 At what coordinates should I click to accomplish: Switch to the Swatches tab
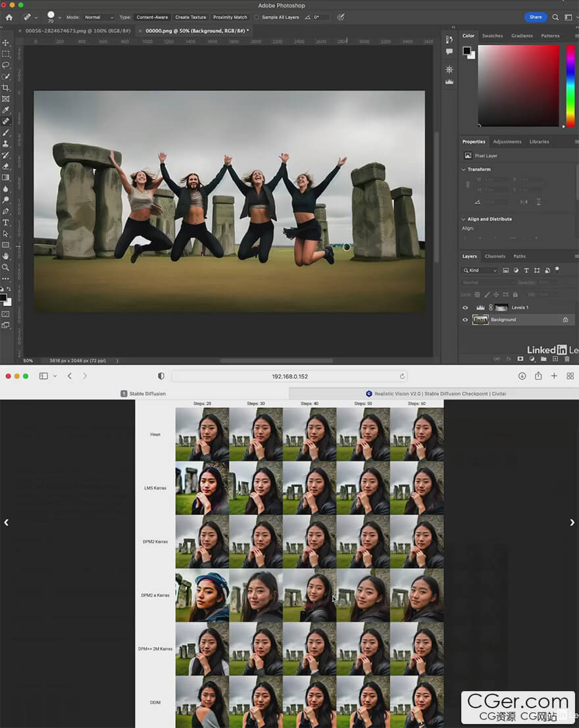point(493,36)
